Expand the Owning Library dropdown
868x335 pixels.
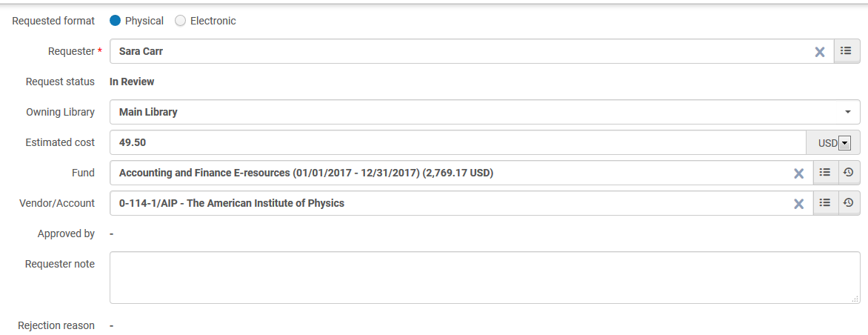point(847,112)
